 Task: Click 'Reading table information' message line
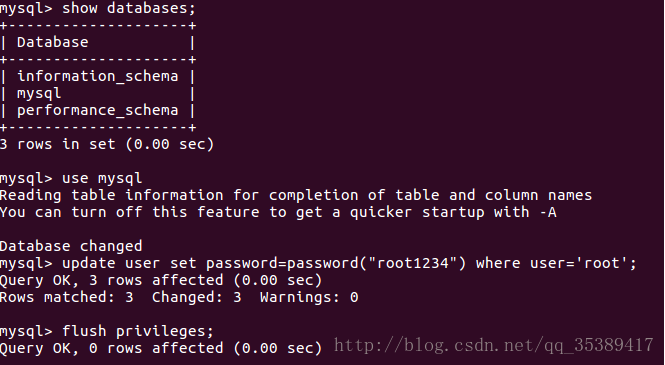[296, 195]
